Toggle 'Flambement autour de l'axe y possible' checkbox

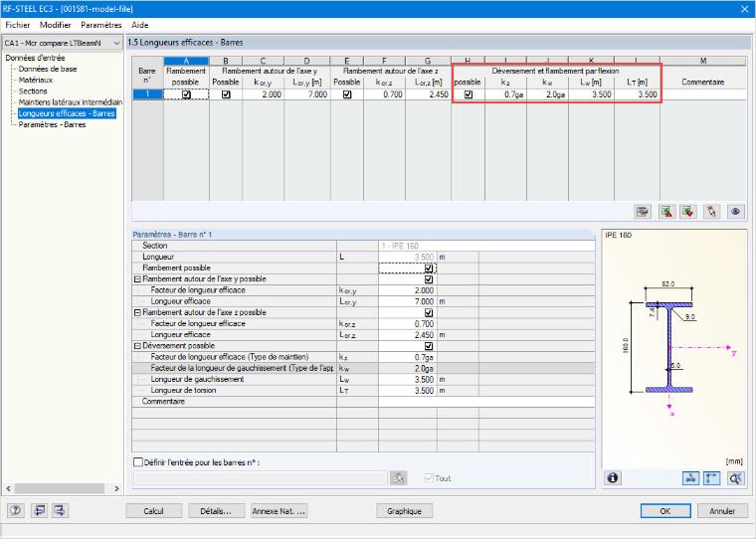coord(428,279)
